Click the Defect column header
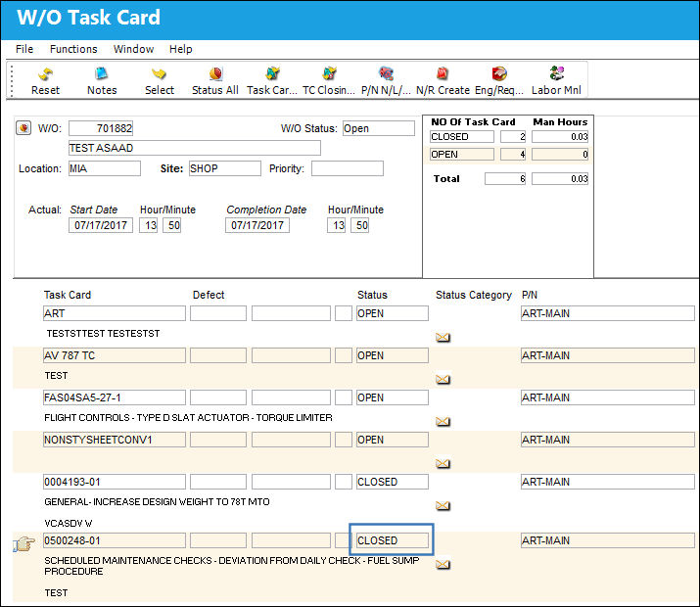The width and height of the screenshot is (700, 607). (209, 295)
